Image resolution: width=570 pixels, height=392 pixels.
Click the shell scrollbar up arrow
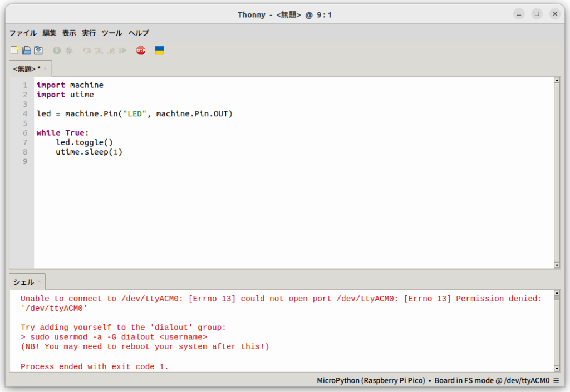[557, 297]
